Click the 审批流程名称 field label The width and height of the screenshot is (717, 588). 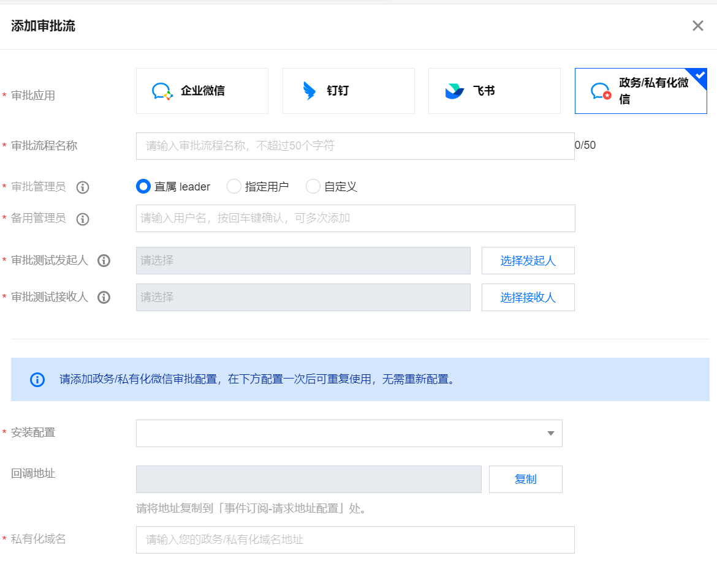point(44,146)
